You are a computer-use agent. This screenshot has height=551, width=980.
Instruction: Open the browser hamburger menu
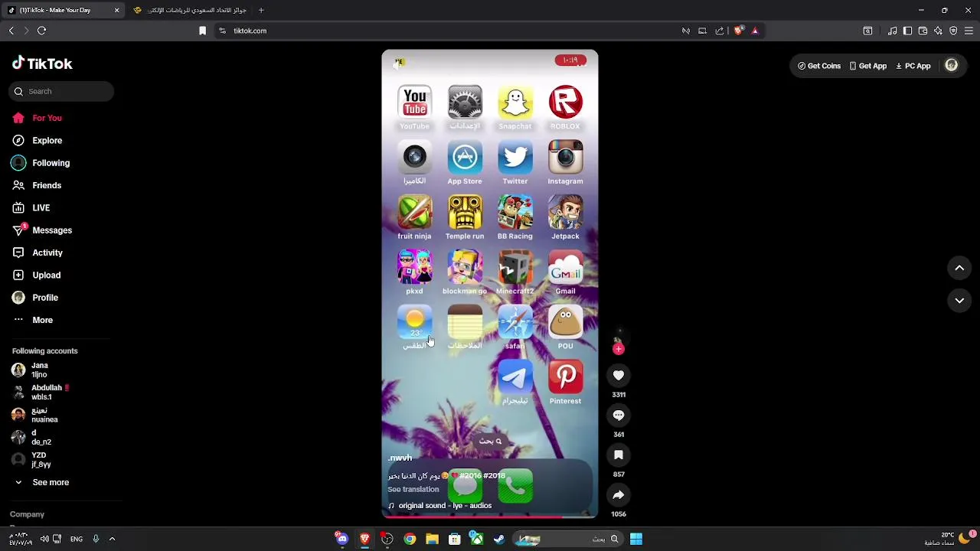coord(969,31)
